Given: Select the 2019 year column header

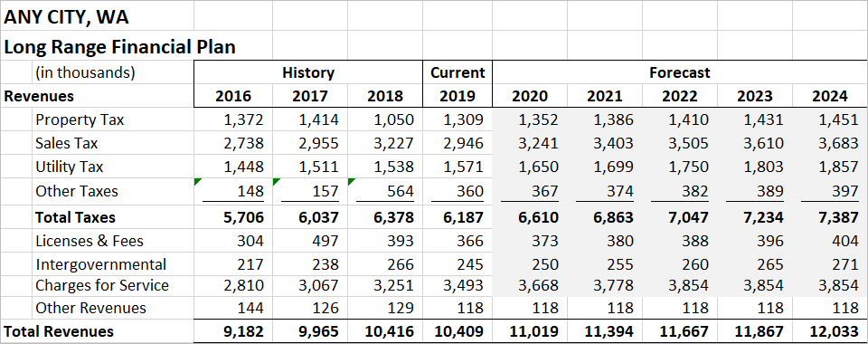Looking at the screenshot, I should point(458,96).
